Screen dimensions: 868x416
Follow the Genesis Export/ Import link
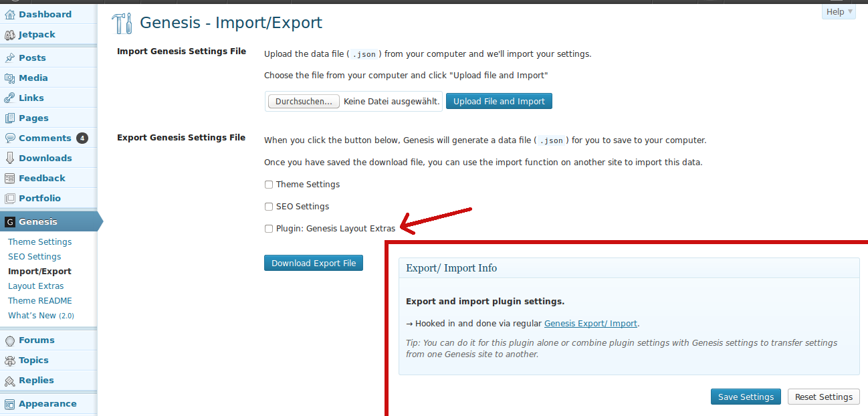[590, 324]
